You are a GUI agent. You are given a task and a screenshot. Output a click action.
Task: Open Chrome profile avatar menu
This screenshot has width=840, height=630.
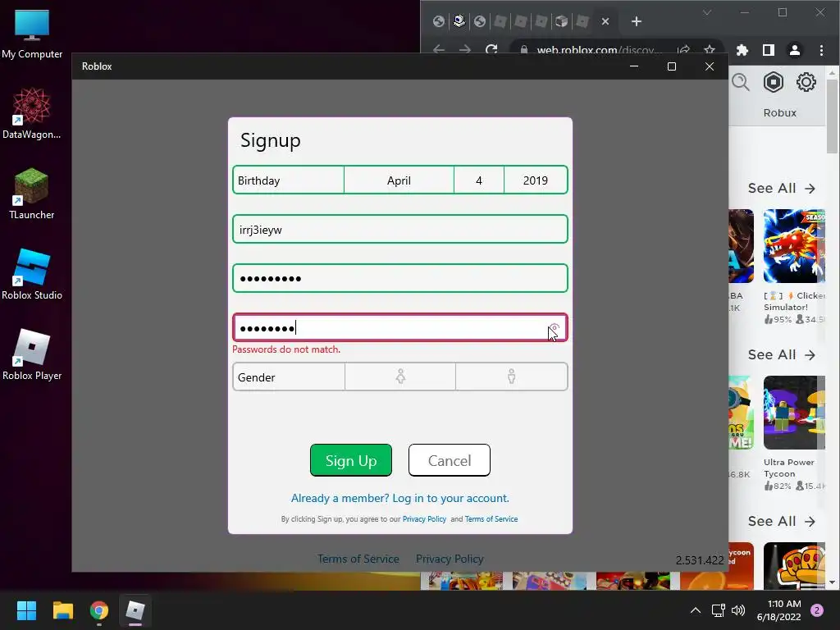pos(794,50)
